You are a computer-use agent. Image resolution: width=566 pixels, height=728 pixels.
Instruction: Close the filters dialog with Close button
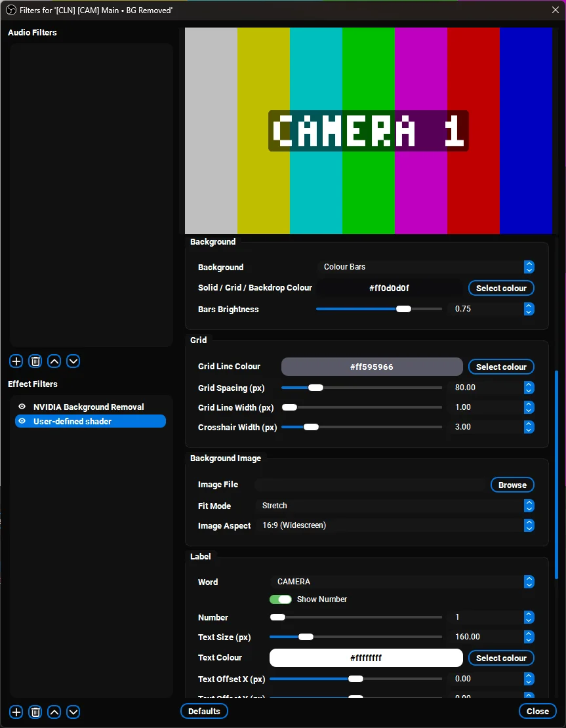[537, 712]
